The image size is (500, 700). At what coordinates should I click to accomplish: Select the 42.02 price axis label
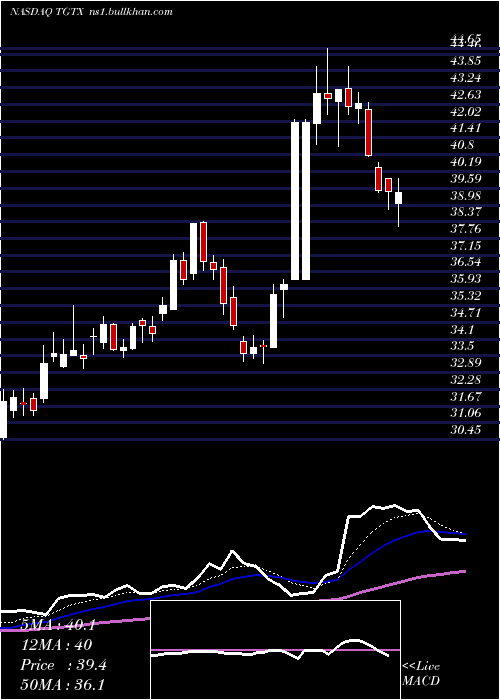464,112
